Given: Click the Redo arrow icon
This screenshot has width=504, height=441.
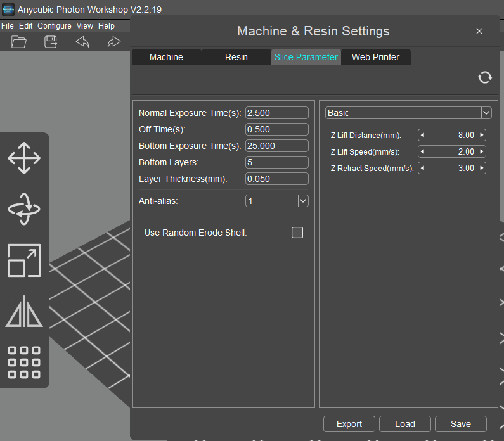Looking at the screenshot, I should (113, 42).
